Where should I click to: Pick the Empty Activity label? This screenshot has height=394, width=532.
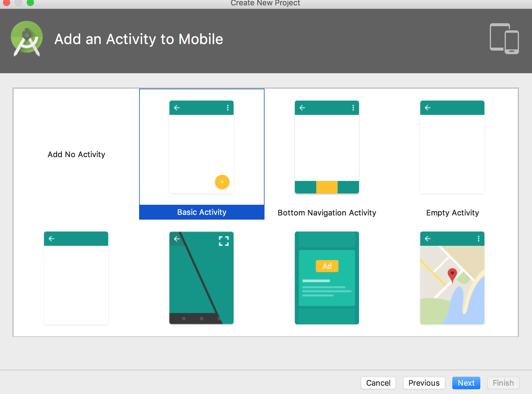pos(452,213)
